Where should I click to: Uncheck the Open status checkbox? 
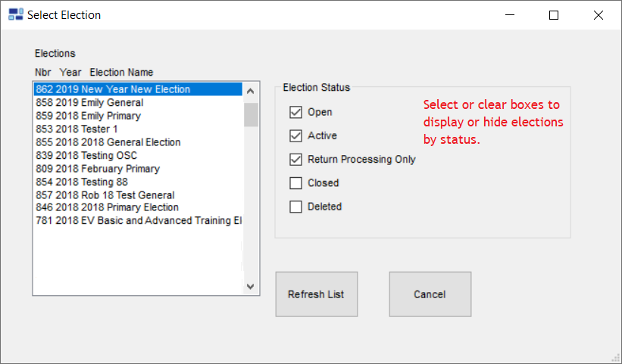point(295,112)
